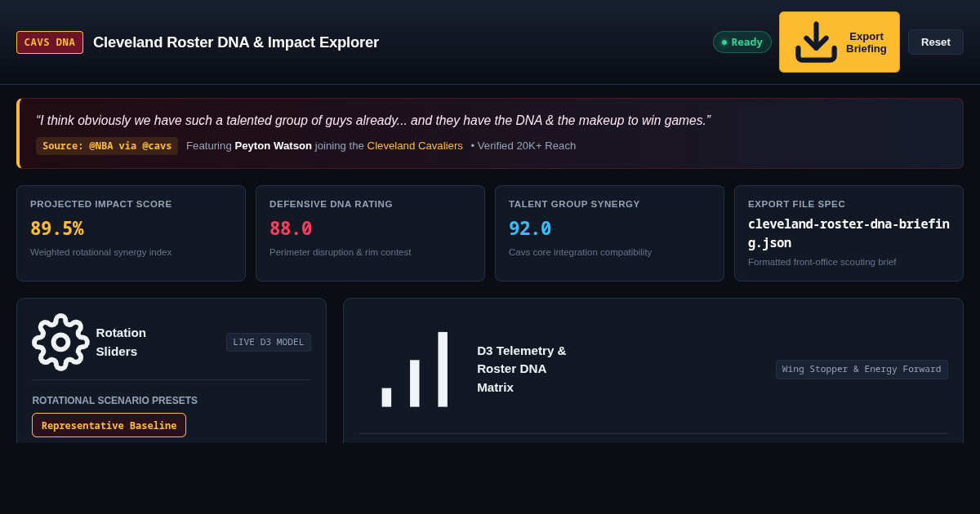The width and height of the screenshot is (980, 514).
Task: Click the Projected Impact Score value 89.5%
Action: (57, 228)
